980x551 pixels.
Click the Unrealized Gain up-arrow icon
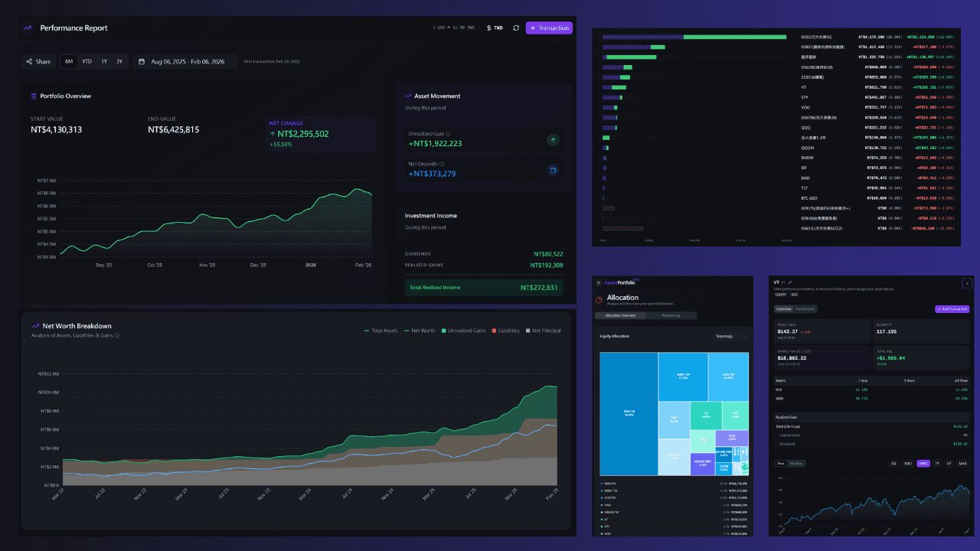click(554, 140)
